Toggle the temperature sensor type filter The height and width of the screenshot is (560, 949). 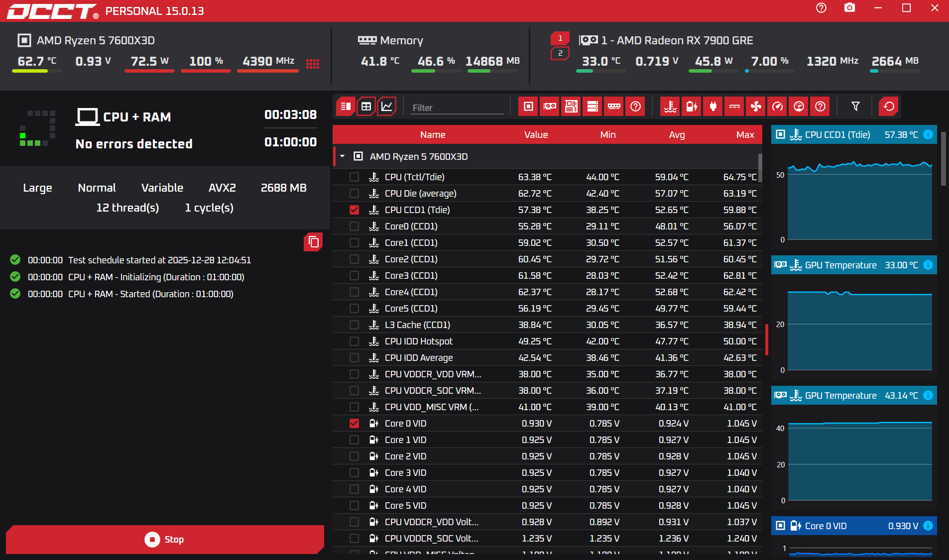tap(671, 107)
